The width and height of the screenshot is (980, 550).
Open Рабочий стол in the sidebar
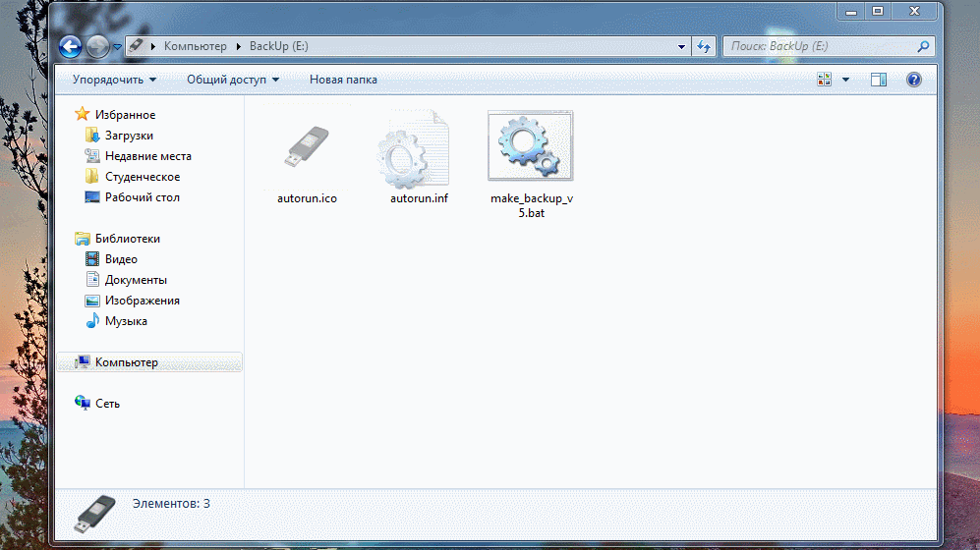tap(142, 197)
